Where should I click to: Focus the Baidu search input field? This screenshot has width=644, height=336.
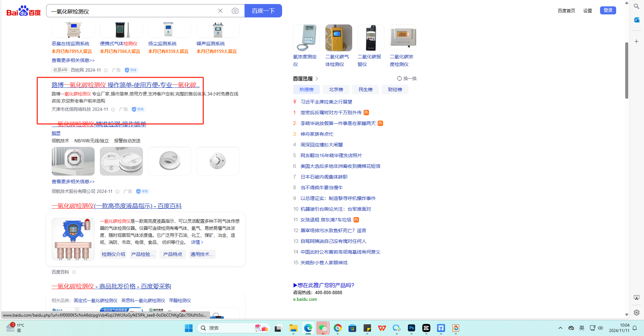[x=132, y=11]
